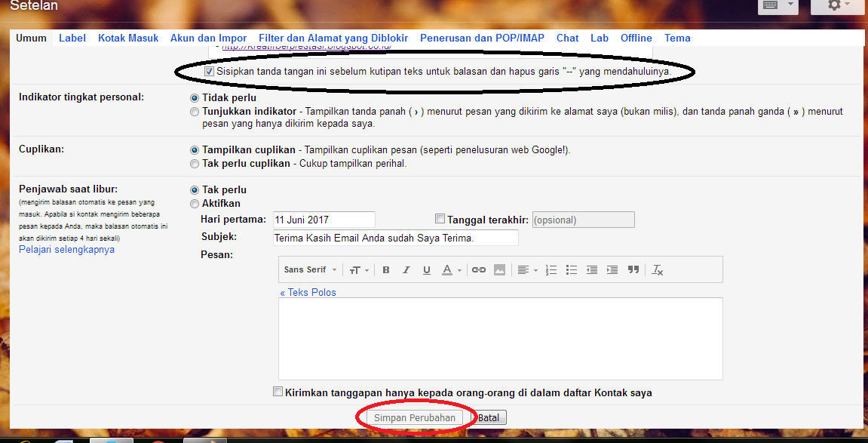868x443 pixels.
Task: Open the text alignment dropdown
Action: [x=526, y=269]
